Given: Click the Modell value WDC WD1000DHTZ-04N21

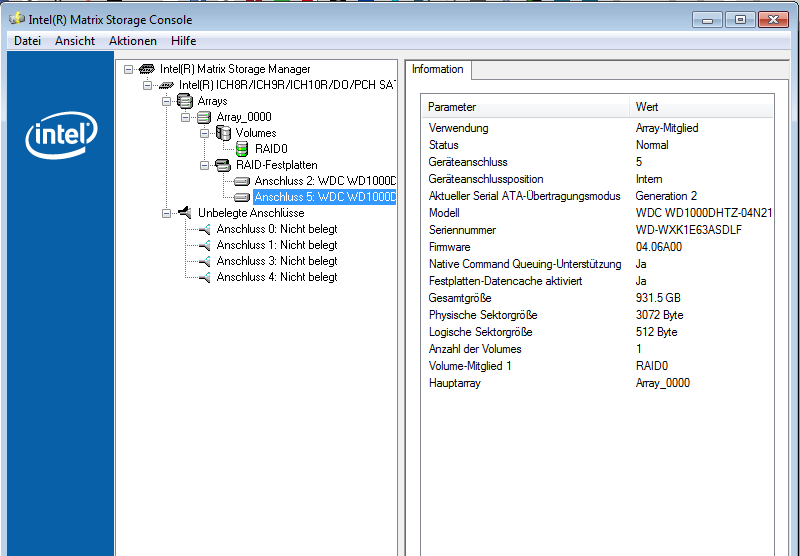Looking at the screenshot, I should click(704, 213).
